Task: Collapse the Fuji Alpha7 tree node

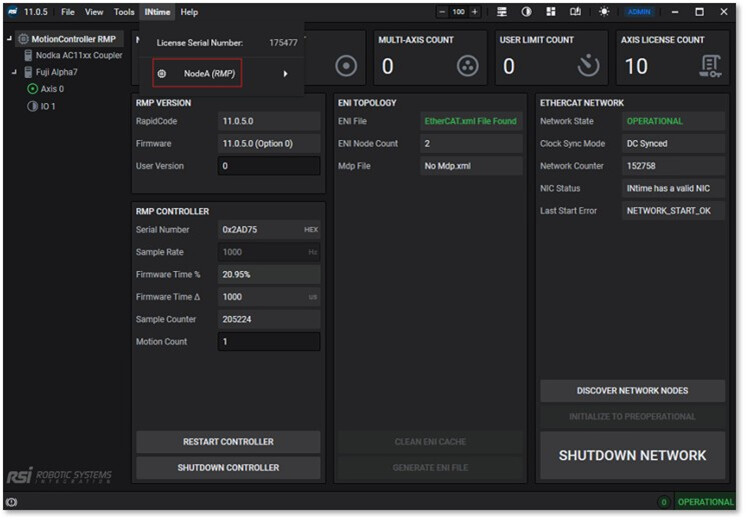Action: (x=14, y=72)
